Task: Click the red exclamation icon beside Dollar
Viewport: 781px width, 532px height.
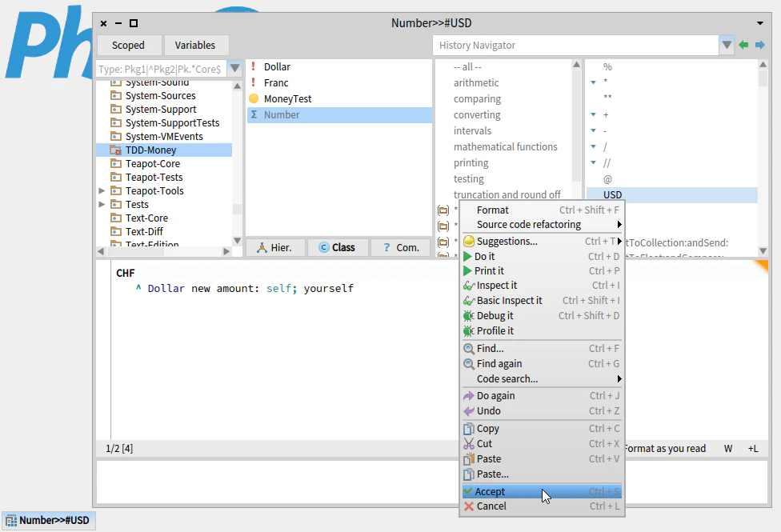Action: [254, 66]
